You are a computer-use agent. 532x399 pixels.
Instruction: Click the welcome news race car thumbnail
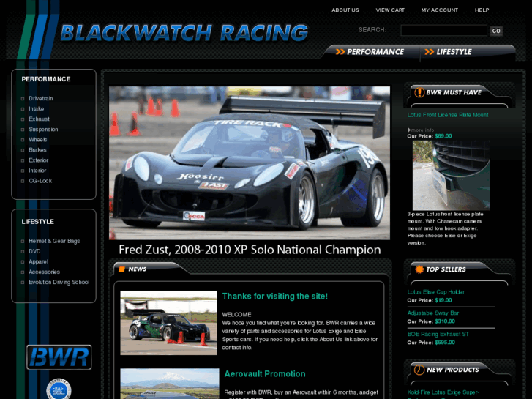coord(168,323)
